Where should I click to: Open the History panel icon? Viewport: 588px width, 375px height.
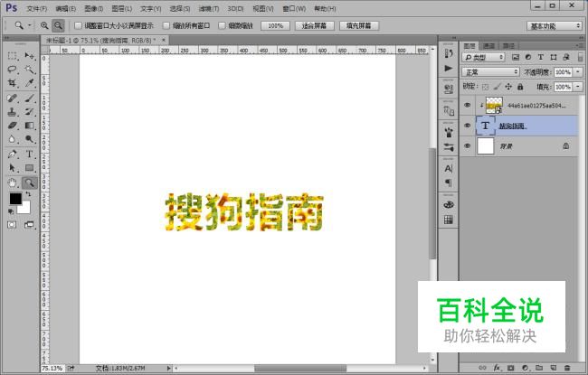coord(448,54)
